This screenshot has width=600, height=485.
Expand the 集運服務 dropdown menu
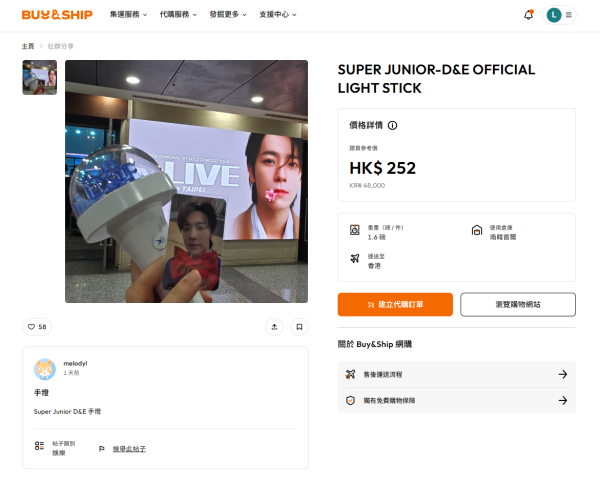(x=128, y=15)
